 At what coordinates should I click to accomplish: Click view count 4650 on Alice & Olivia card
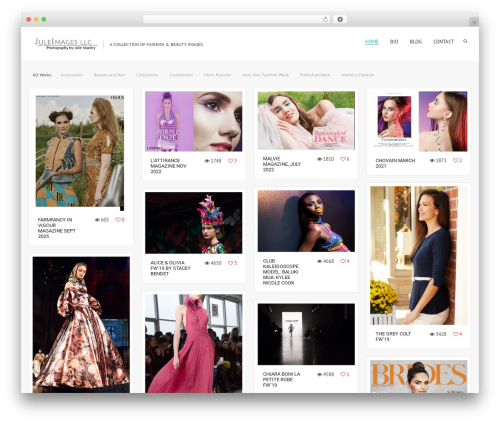[x=216, y=263]
